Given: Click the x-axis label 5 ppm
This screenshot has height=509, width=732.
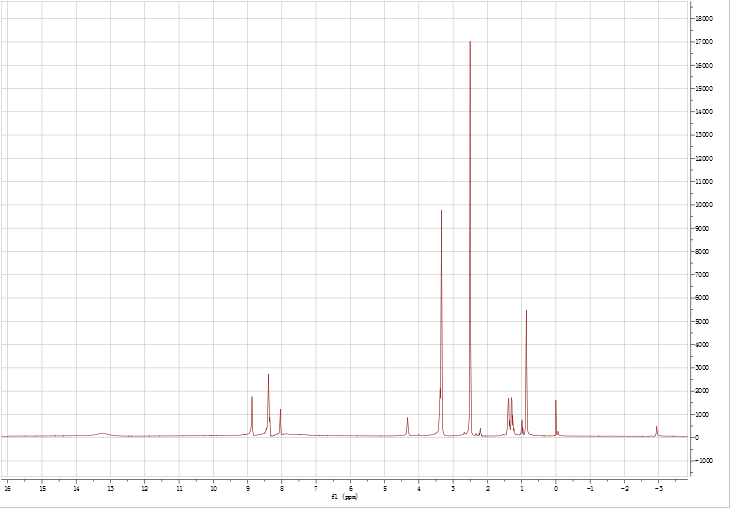Looking at the screenshot, I should [385, 488].
